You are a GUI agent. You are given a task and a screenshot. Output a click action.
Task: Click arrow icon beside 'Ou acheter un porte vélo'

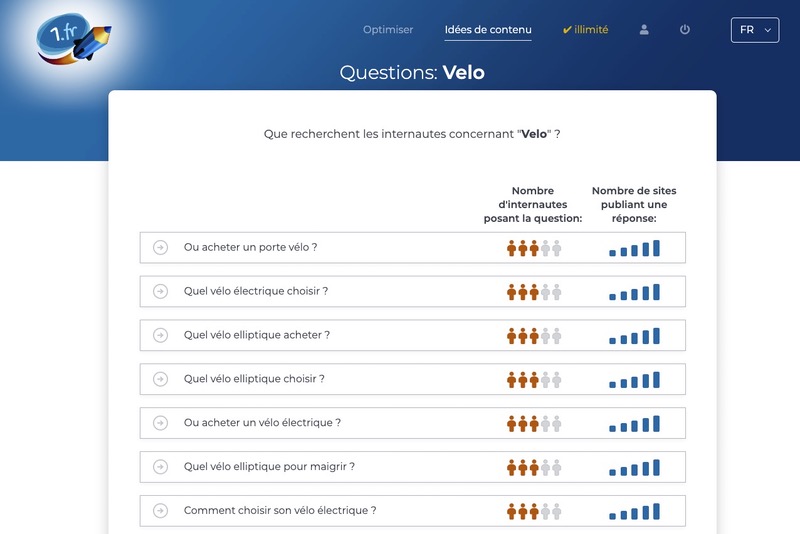[x=160, y=248]
